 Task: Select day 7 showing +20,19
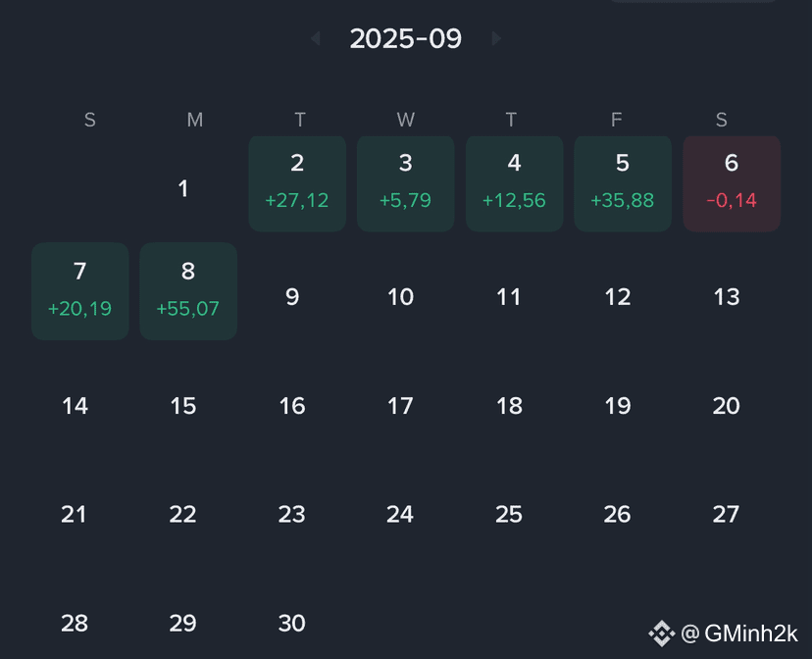(x=80, y=291)
